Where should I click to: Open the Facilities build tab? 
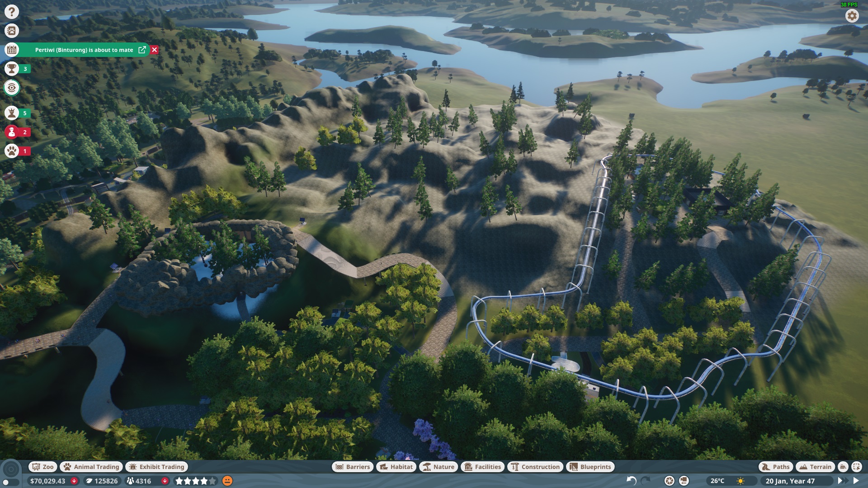(x=483, y=467)
